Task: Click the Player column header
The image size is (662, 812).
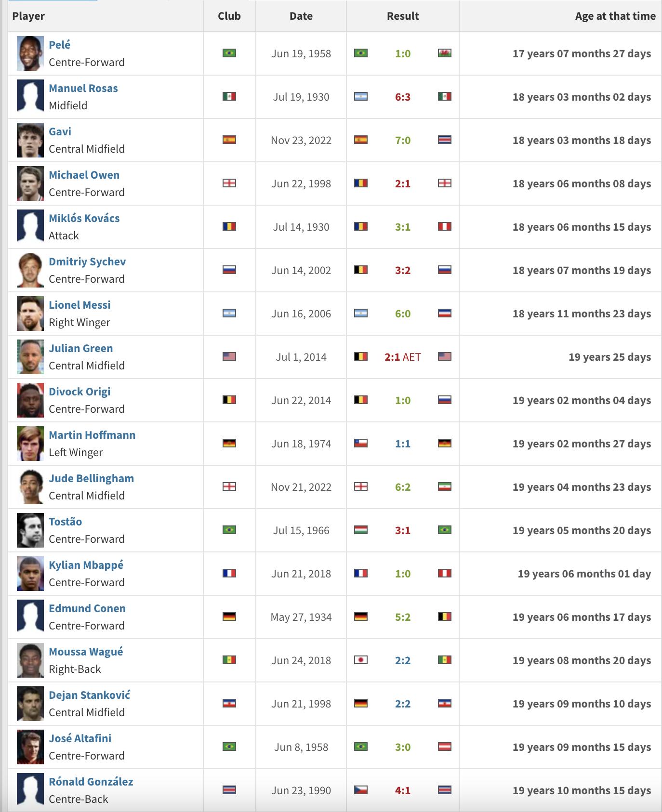Action: click(x=28, y=16)
